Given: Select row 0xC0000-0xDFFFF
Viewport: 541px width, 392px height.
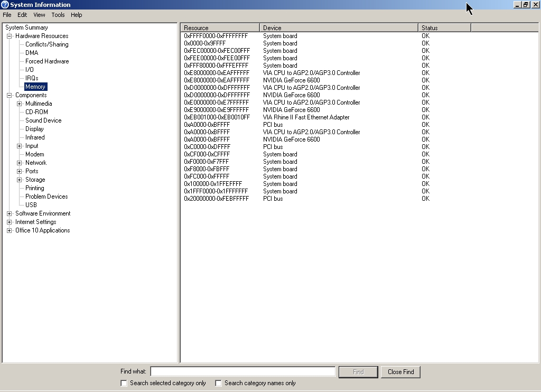Looking at the screenshot, I should tap(207, 147).
